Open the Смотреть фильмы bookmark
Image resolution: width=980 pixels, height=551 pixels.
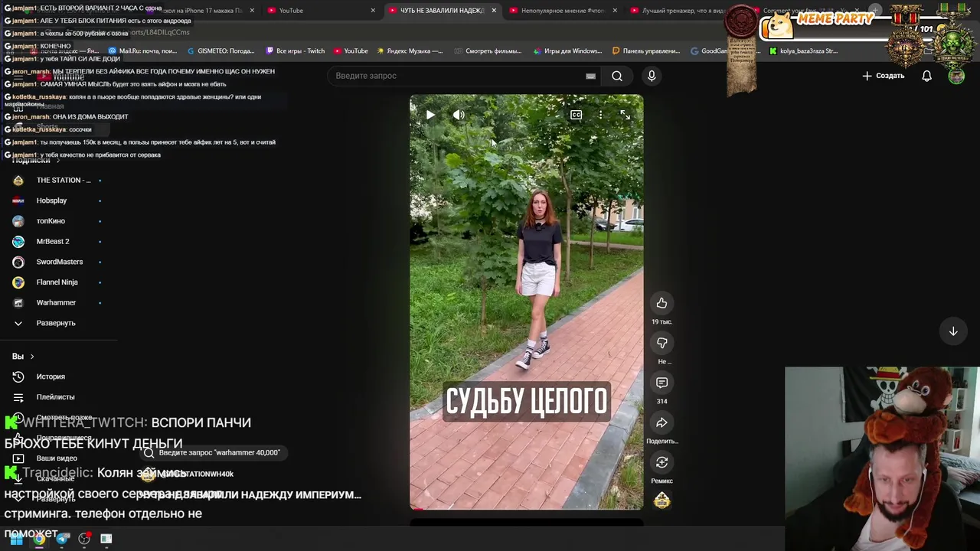487,51
